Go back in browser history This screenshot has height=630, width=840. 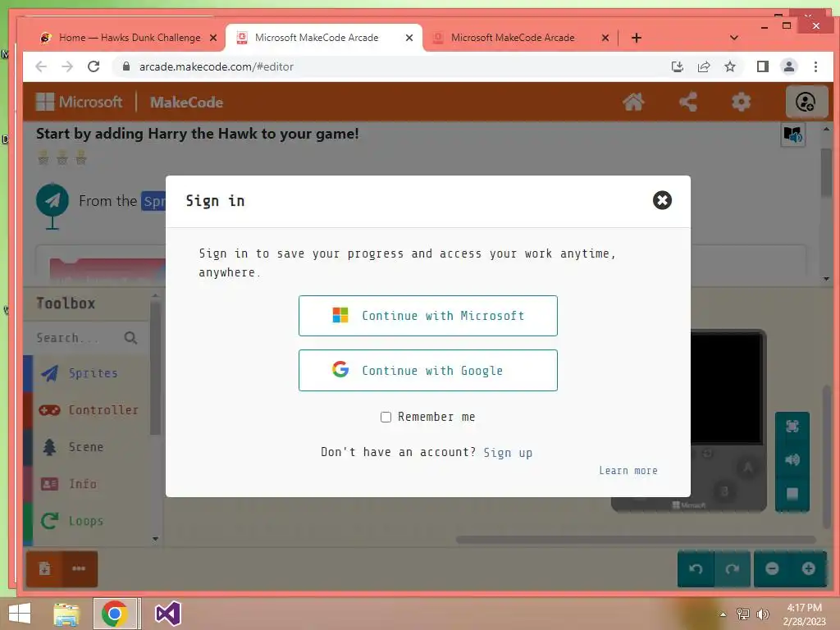pyautogui.click(x=41, y=66)
